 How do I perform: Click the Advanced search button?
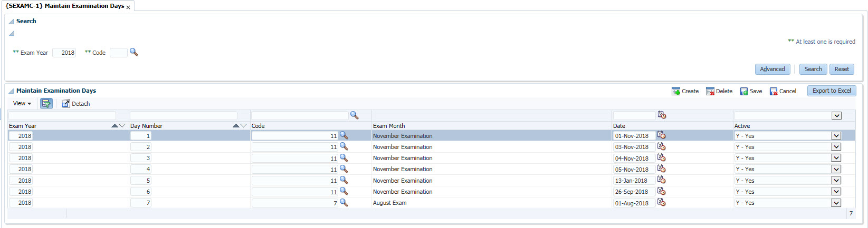coord(772,69)
